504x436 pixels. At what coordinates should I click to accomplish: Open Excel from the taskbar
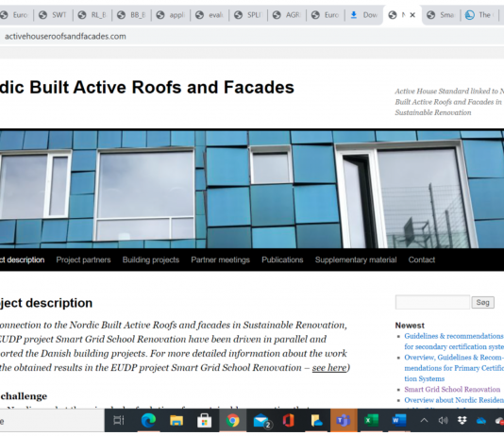pos(371,420)
